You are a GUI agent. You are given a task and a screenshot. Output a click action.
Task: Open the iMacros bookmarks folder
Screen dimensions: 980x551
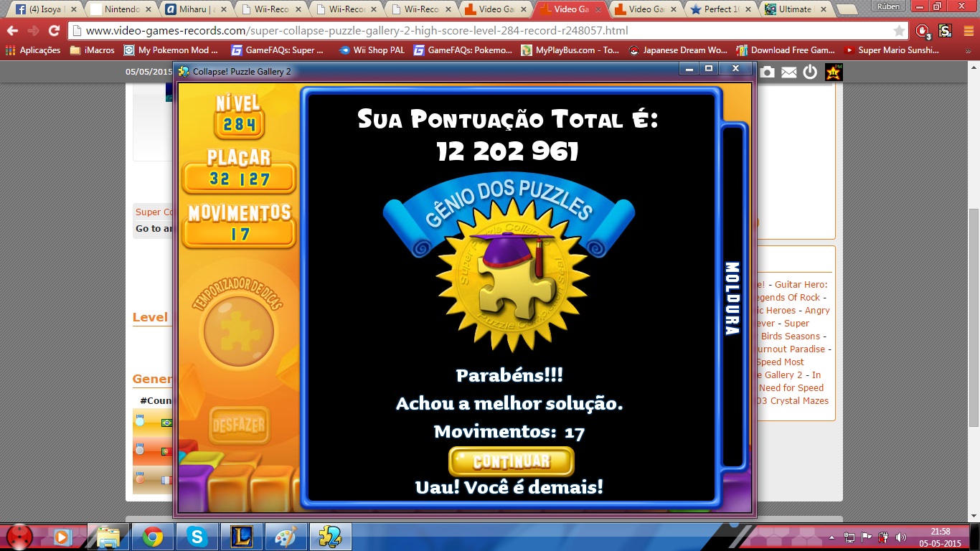click(92, 50)
